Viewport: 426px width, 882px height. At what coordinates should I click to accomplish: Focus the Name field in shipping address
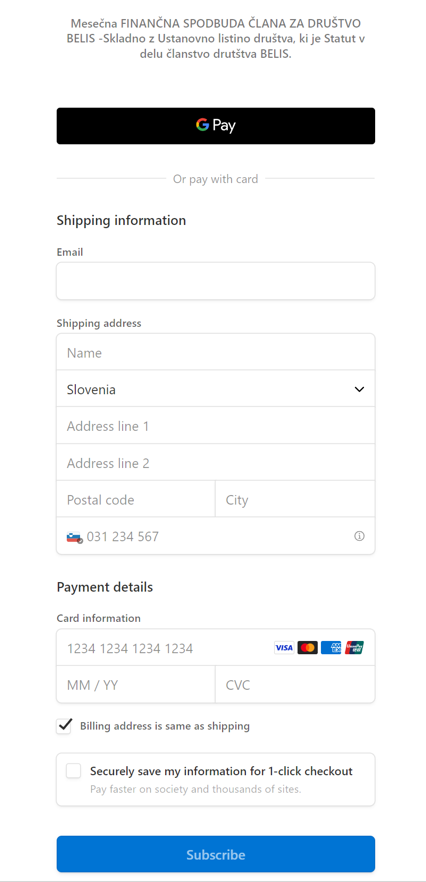tap(216, 352)
